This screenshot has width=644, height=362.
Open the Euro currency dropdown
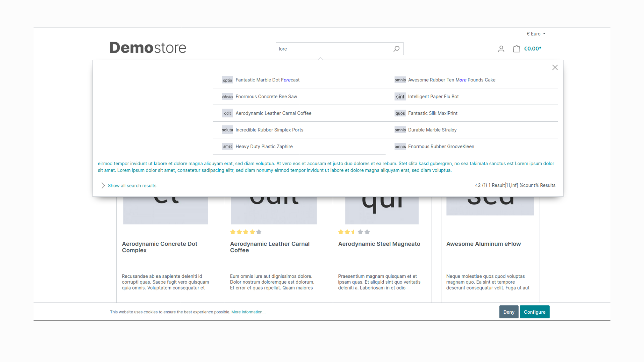(536, 34)
